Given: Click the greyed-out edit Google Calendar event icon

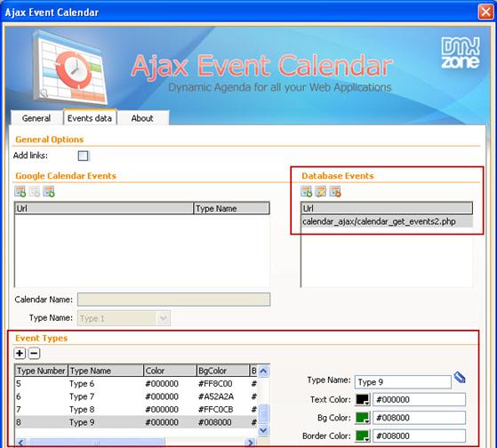Looking at the screenshot, I should (35, 192).
